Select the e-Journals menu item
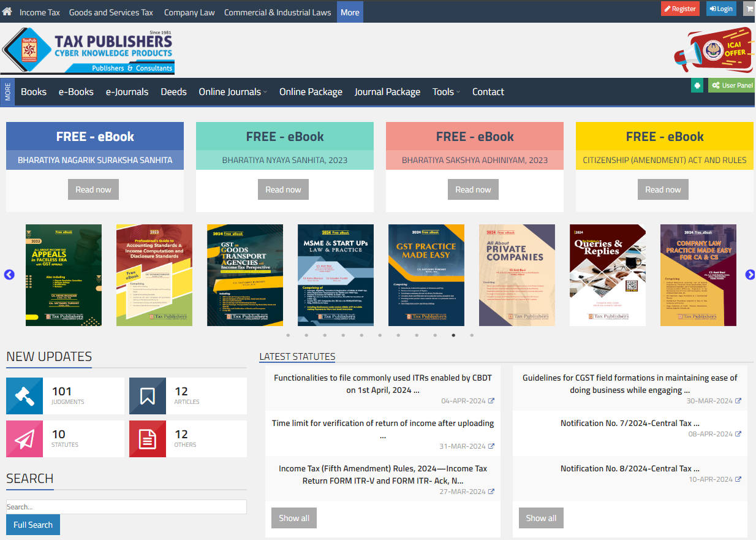Image resolution: width=756 pixels, height=540 pixels. (127, 91)
